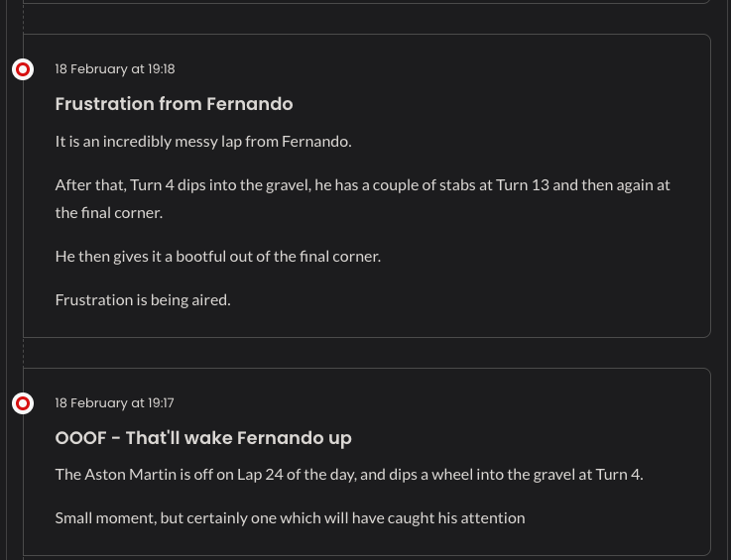Open the '18 February at 19:18' timestamp
The width and height of the screenshot is (731, 560).
[115, 69]
